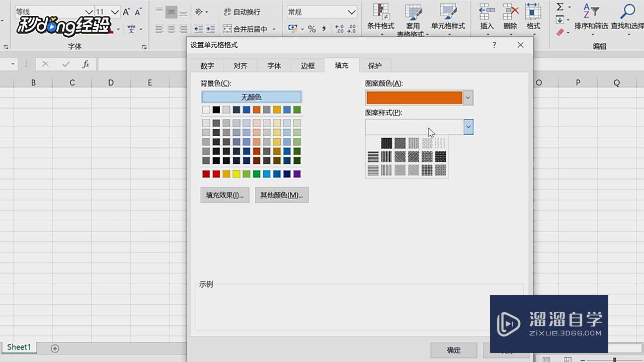Open the font size 11 dropdown
Viewport: 644px width, 362px height.
point(115,12)
